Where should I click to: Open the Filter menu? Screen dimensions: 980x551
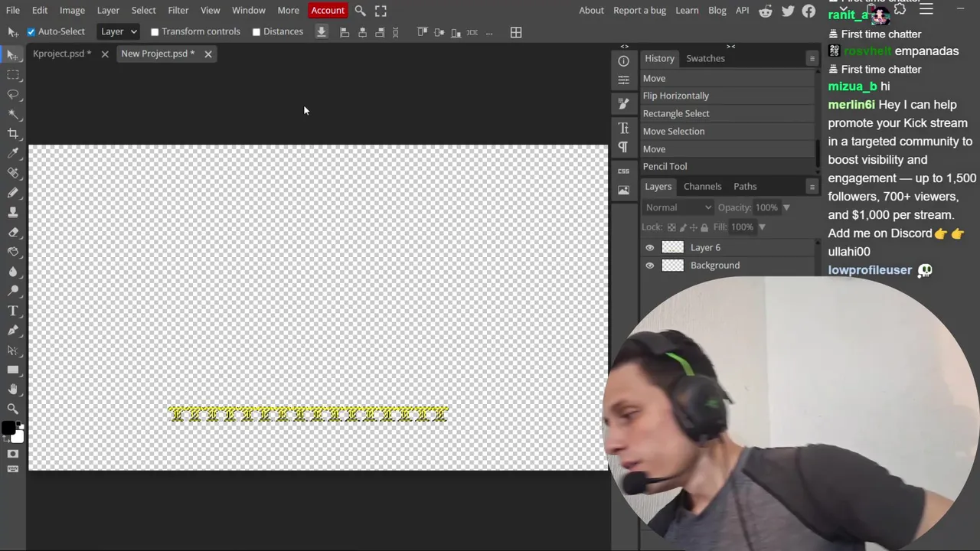[x=178, y=11]
